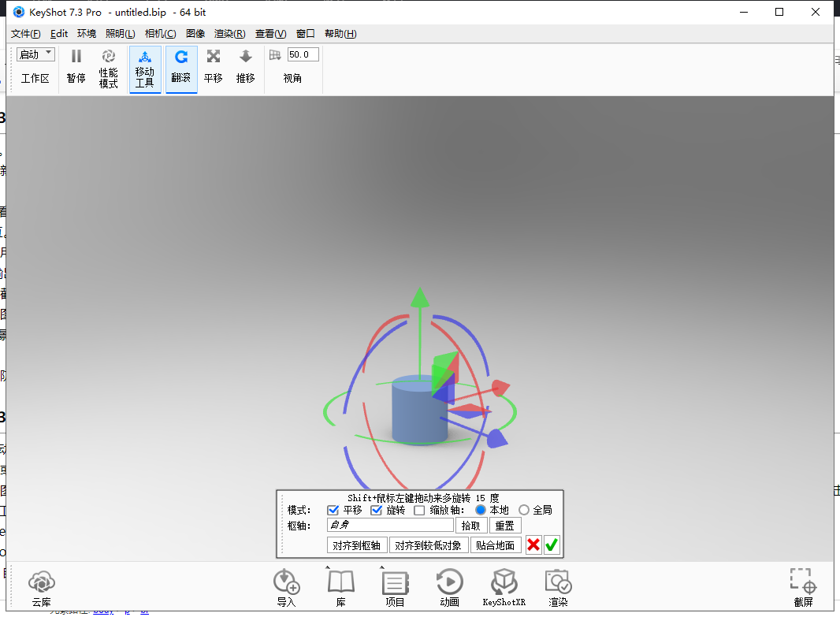Open the 图像 menu

195,34
